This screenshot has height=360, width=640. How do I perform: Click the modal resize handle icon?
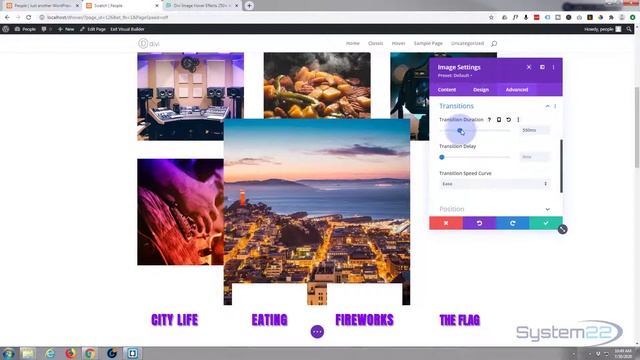562,229
